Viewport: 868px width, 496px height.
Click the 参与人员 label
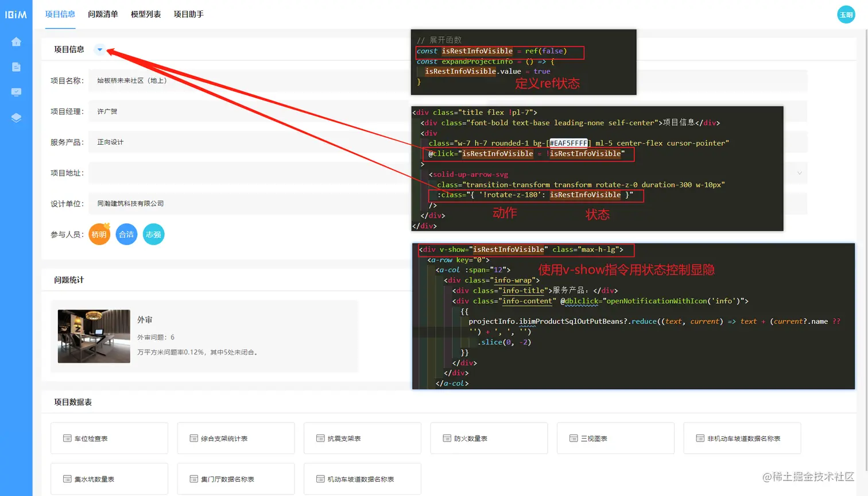(67, 234)
